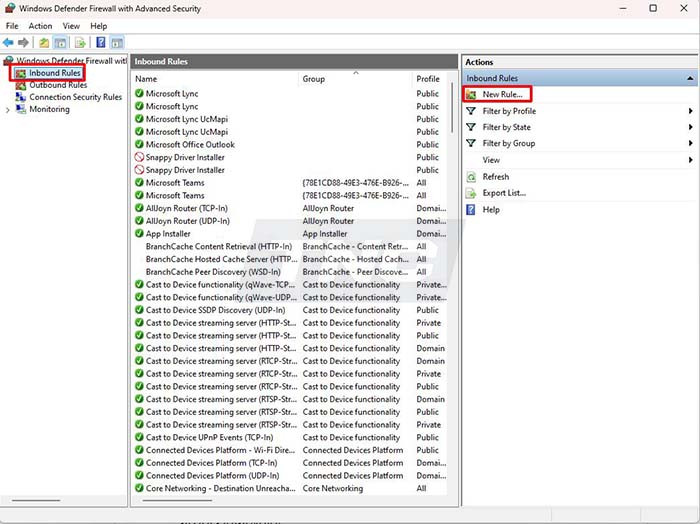Image resolution: width=700 pixels, height=524 pixels.
Task: Toggle the Show/Hide Console Tree toolbar icon
Action: (60, 43)
